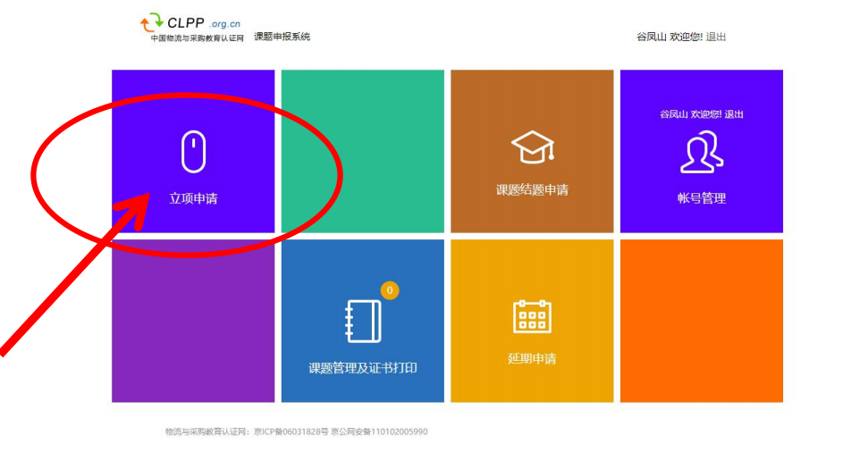Screen dimensions: 868x469
Task: Click 中国物流与采购教育认证网 text under logo
Action: coord(197,38)
